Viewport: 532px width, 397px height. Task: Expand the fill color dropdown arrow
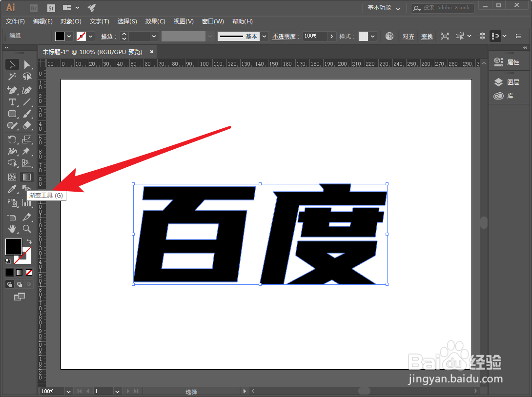coord(69,36)
